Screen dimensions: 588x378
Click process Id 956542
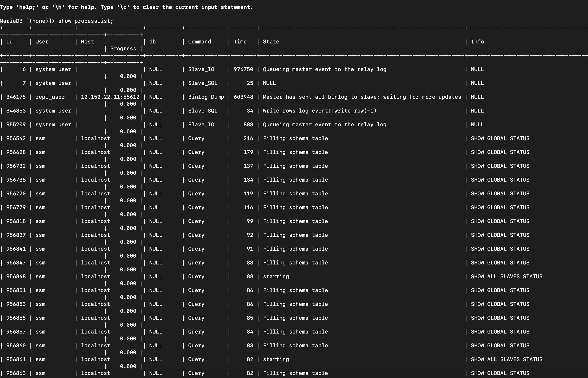(16, 139)
